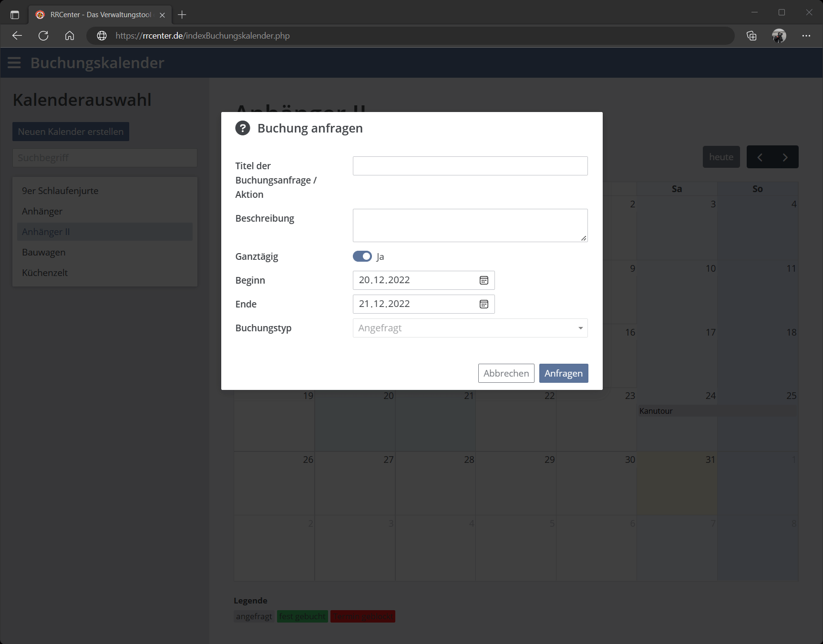Navigate back in browser history
823x644 pixels.
point(17,36)
